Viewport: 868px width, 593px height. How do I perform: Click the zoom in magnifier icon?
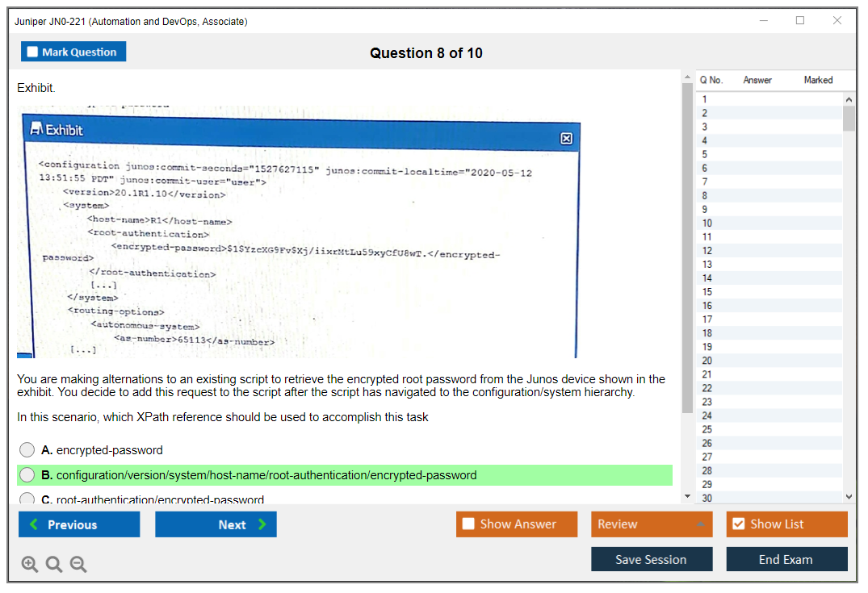pos(30,565)
